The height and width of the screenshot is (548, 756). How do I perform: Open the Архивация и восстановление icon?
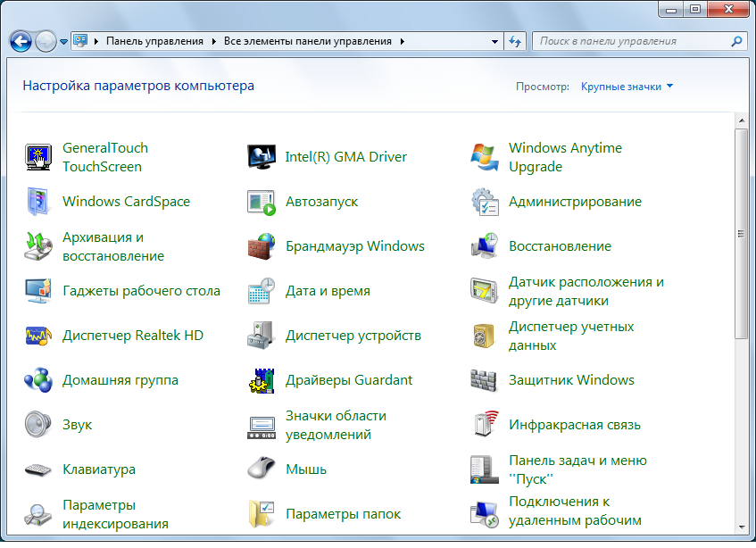click(x=38, y=246)
